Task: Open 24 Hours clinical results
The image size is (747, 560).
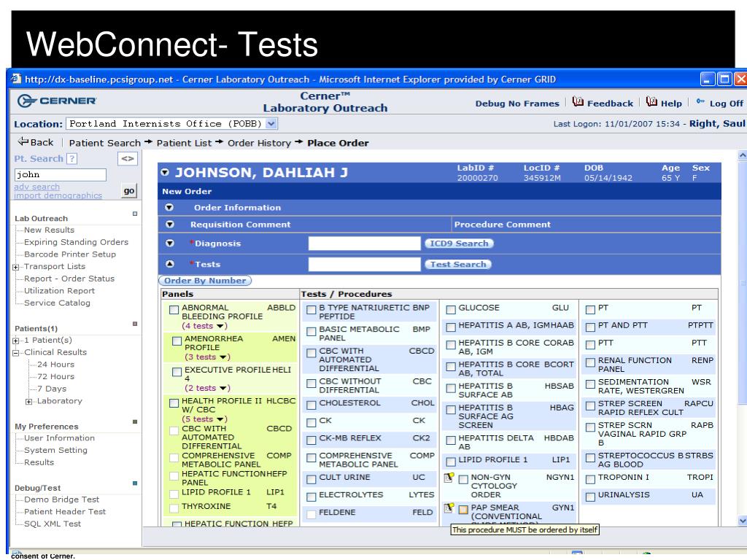Action: [x=55, y=365]
